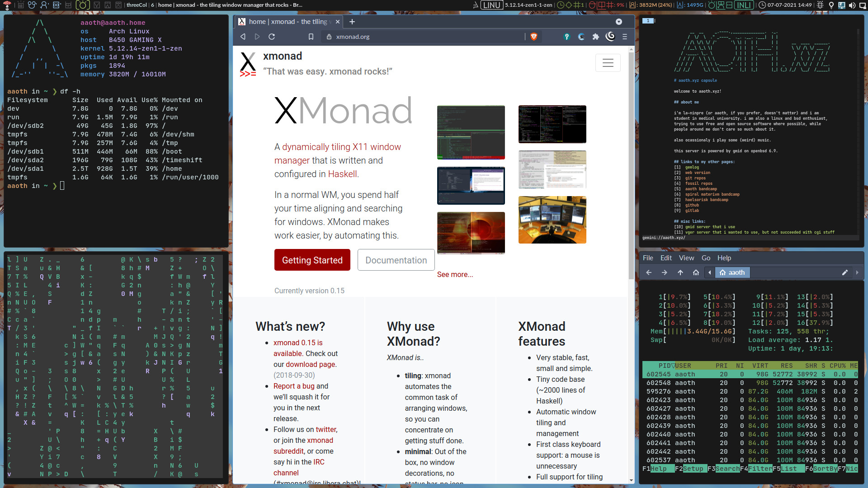Image resolution: width=868 pixels, height=488 pixels.
Task: Open browser main hamburger menu
Action: click(x=625, y=37)
